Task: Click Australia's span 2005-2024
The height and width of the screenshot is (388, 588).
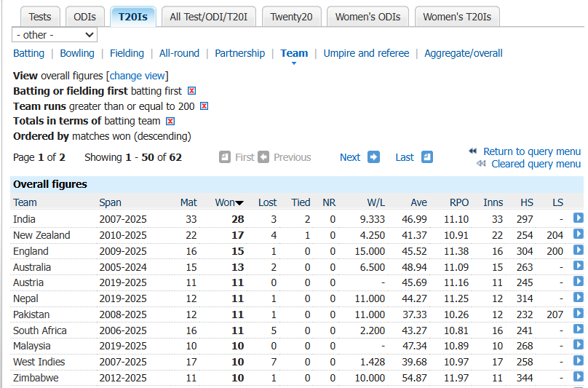Action: pyautogui.click(x=123, y=267)
